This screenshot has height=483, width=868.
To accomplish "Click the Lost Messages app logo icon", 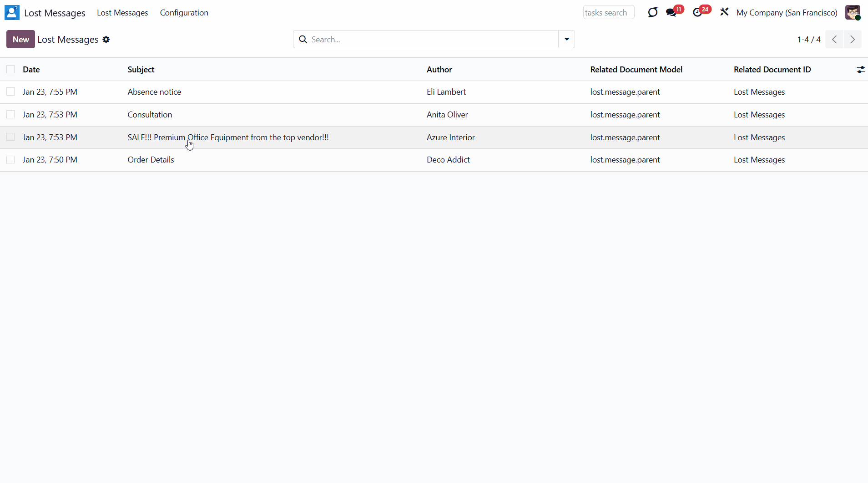I will [x=12, y=13].
